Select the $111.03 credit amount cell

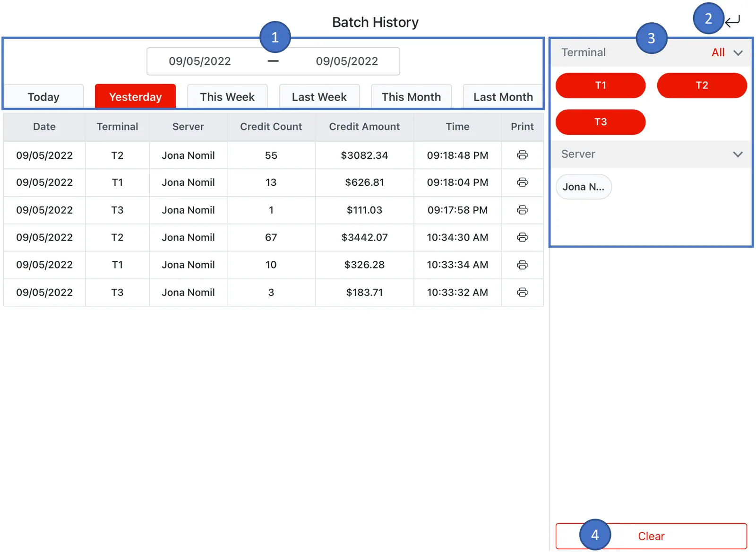click(364, 210)
